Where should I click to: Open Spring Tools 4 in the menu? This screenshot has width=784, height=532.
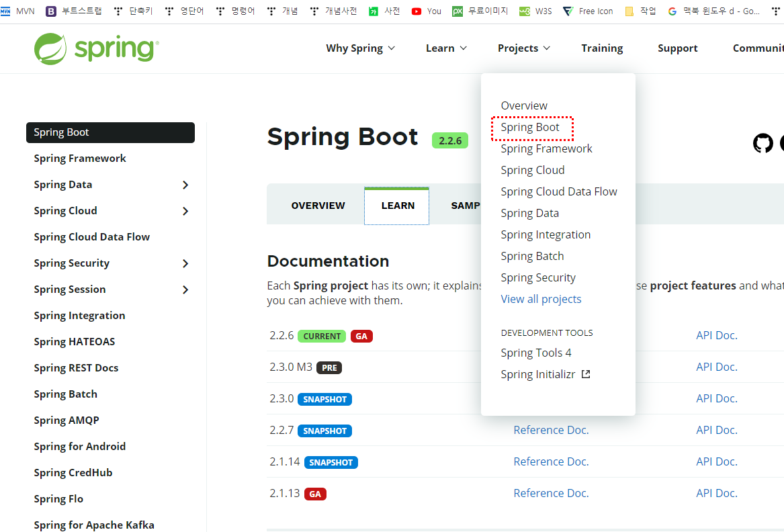click(x=536, y=353)
